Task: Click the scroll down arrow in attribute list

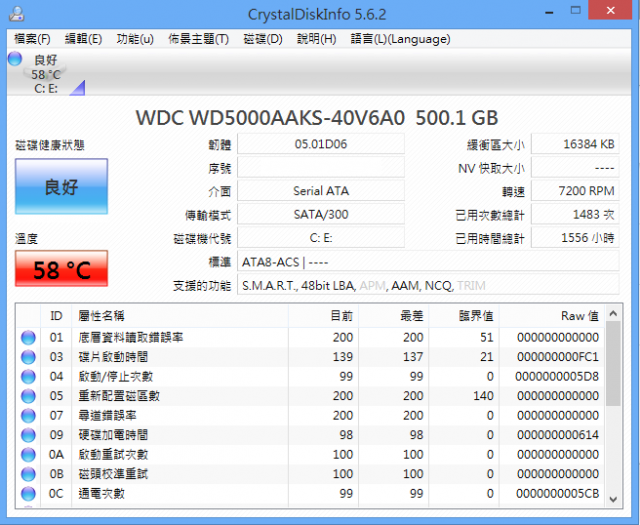Action: point(613,499)
